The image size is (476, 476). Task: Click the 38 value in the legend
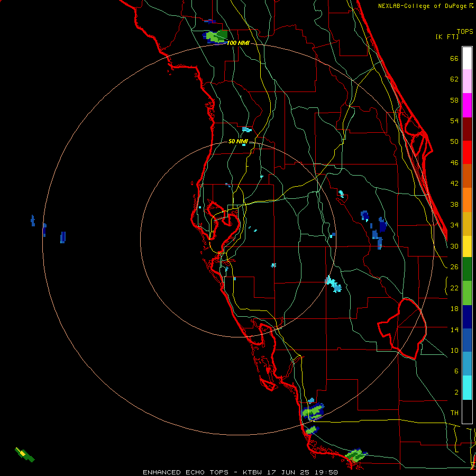[454, 205]
